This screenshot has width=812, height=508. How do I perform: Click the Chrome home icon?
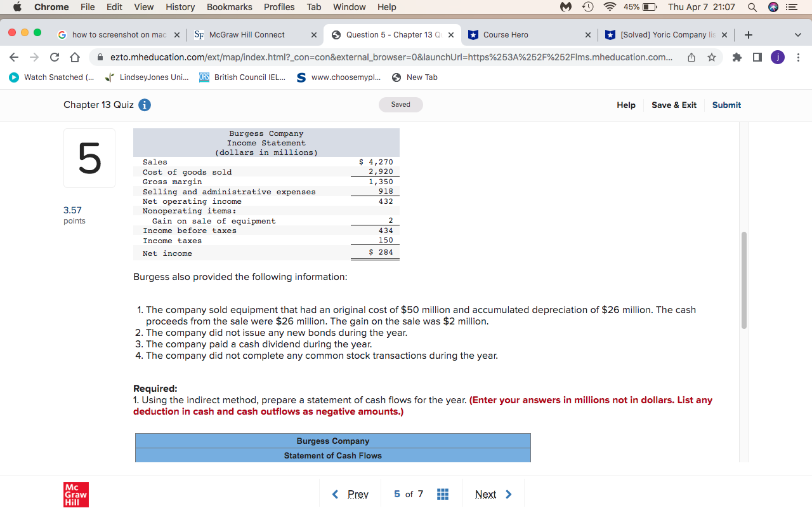click(x=74, y=57)
